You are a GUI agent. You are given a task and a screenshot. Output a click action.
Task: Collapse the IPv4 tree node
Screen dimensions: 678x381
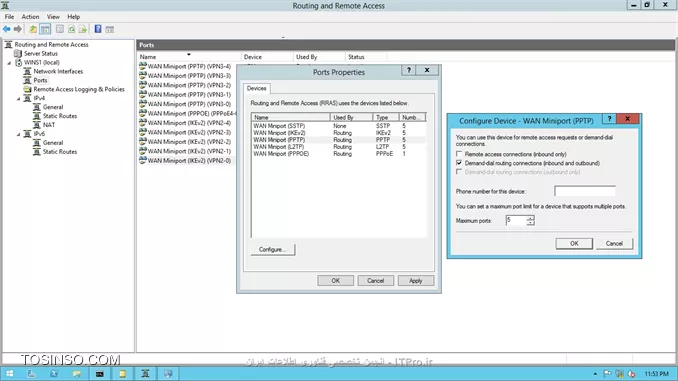(x=19, y=99)
